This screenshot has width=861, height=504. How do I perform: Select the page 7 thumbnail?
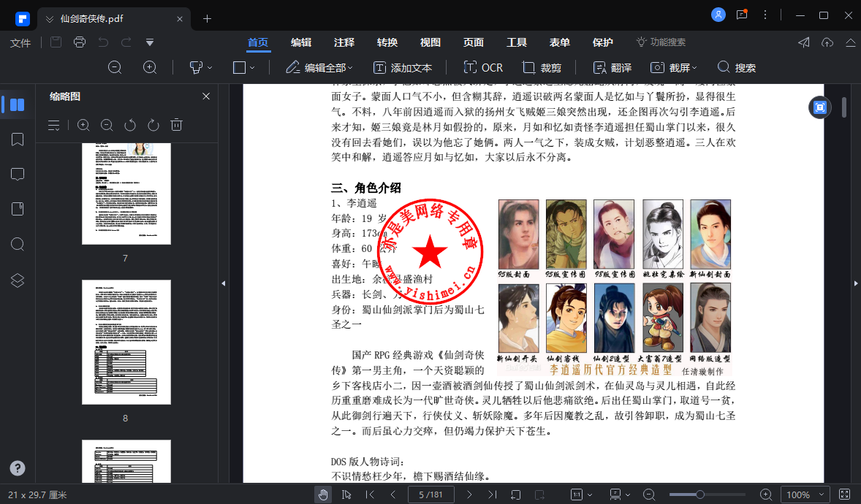tap(126, 194)
